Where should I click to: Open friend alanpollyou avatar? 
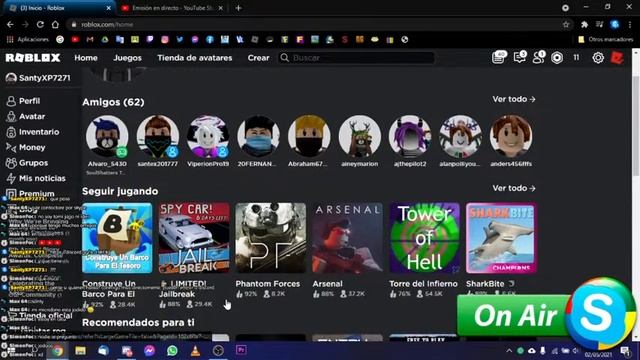point(460,136)
